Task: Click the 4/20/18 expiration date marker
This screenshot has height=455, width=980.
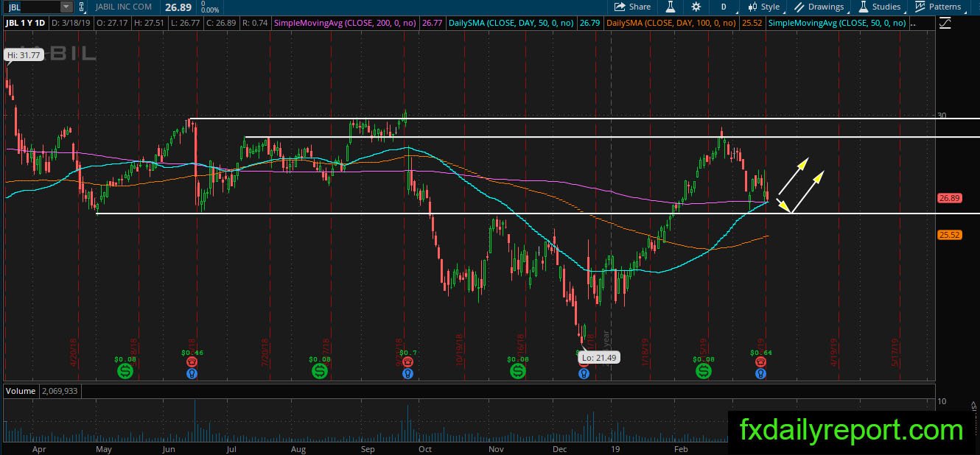Action: click(73, 352)
